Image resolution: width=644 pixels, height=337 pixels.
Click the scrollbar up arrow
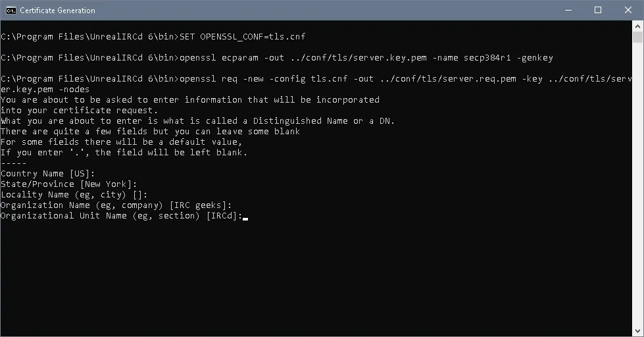637,26
